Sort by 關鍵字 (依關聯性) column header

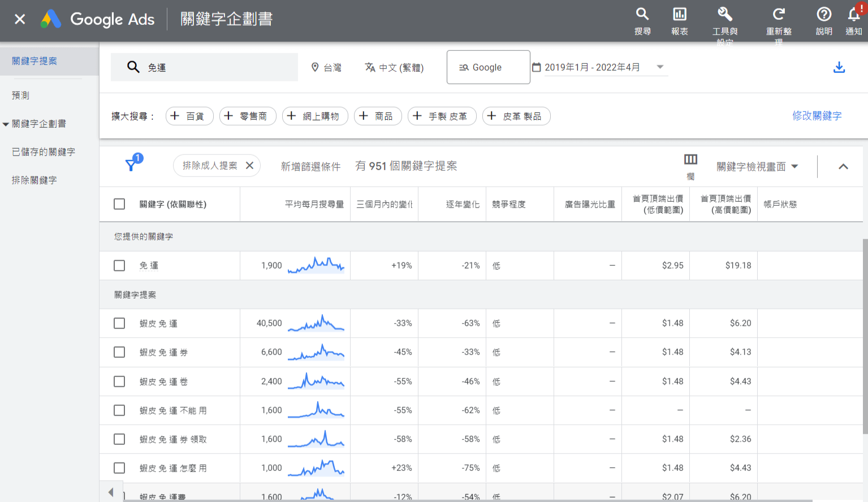pos(173,204)
